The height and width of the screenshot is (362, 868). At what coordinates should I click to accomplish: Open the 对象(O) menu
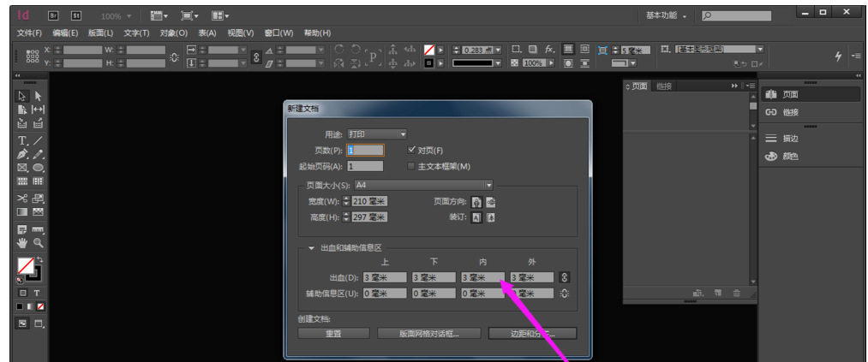click(x=174, y=33)
